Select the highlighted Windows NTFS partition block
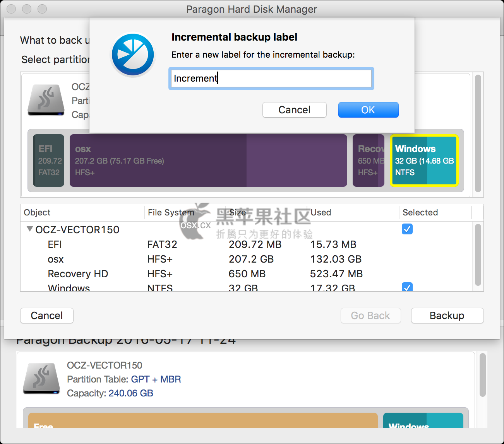 [x=424, y=161]
